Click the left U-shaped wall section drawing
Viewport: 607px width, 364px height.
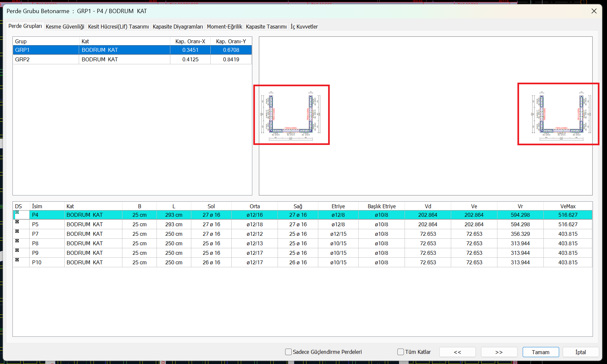pos(291,115)
